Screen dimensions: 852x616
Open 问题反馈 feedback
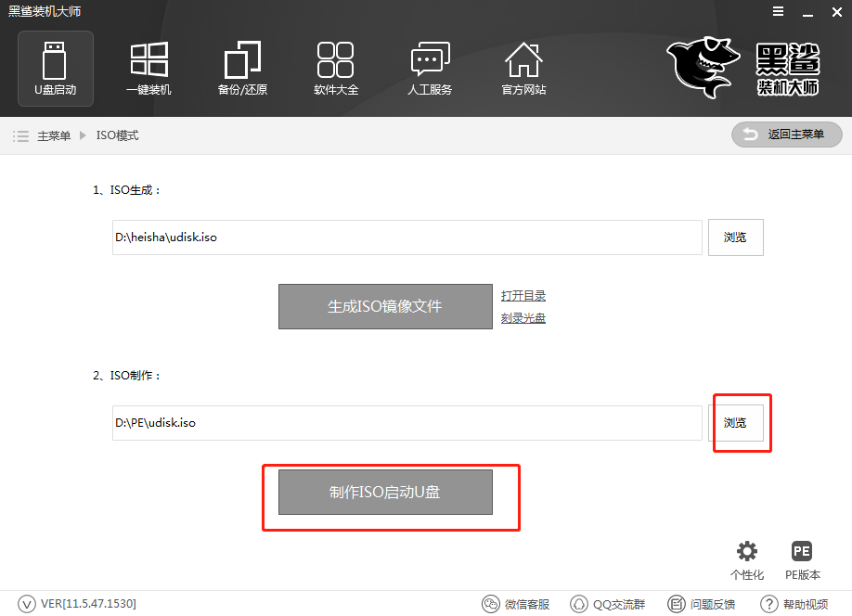click(701, 604)
